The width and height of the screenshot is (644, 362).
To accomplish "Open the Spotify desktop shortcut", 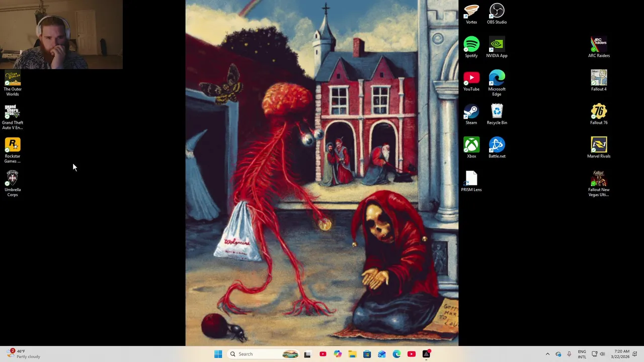I will pyautogui.click(x=471, y=47).
